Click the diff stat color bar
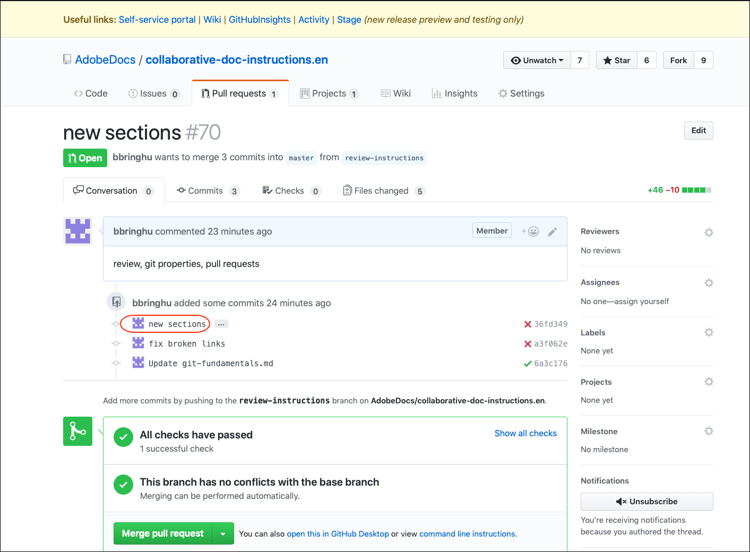Image resolution: width=750 pixels, height=552 pixels. point(696,190)
